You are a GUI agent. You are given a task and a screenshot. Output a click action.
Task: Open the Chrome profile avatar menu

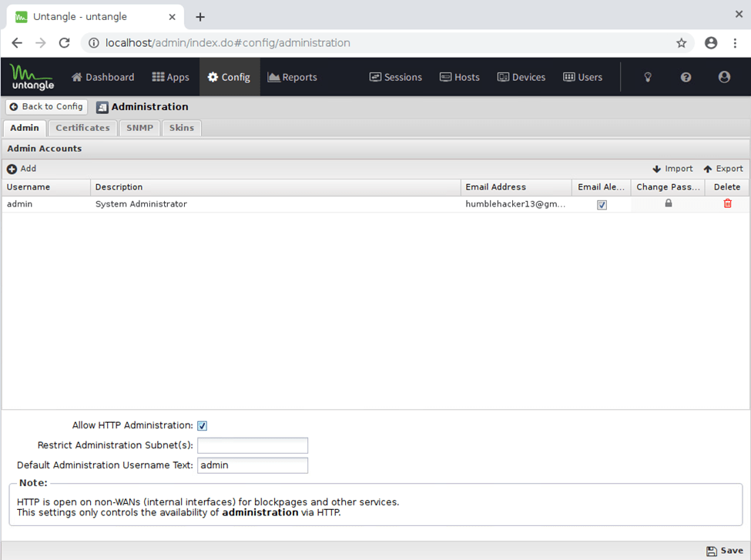point(711,43)
